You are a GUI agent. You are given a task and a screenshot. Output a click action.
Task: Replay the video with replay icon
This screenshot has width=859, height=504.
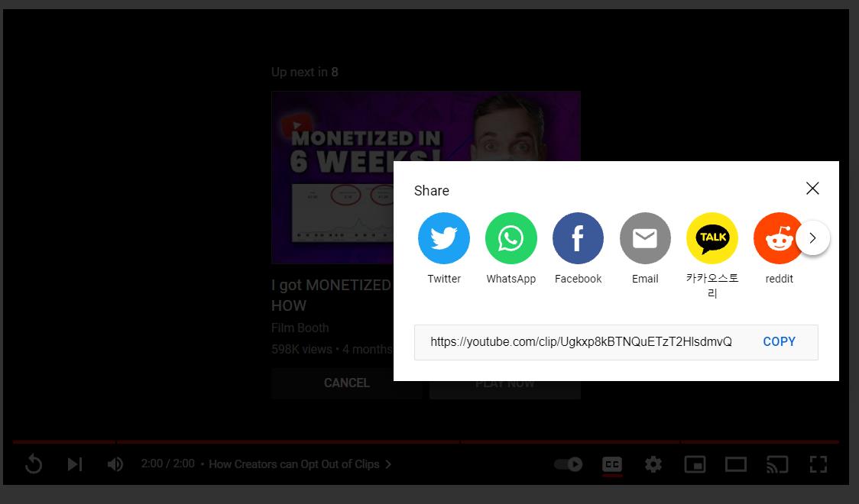(34, 464)
